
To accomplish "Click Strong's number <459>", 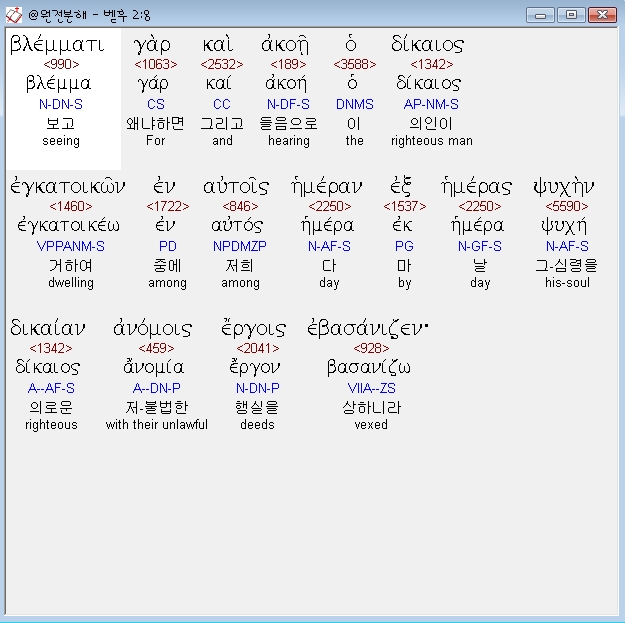I will tap(156, 348).
